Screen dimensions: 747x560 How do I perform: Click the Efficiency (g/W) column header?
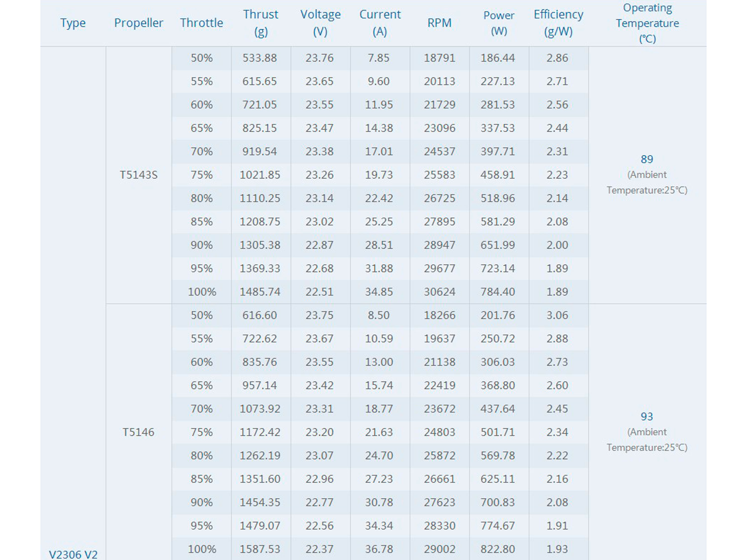pyautogui.click(x=558, y=23)
